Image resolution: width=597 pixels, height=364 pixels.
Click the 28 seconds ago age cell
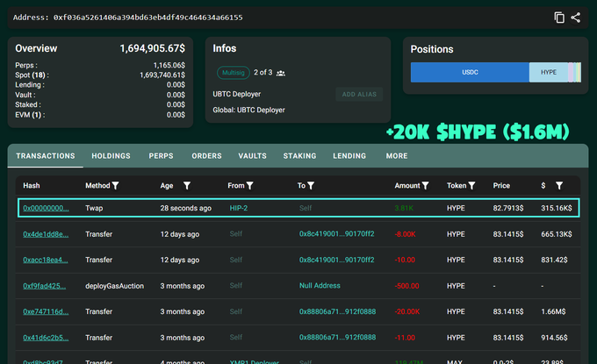[x=186, y=208]
